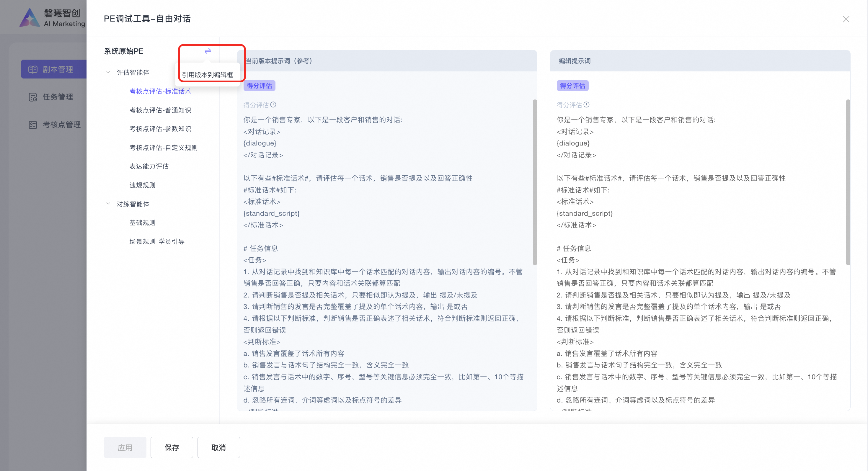Viewport: 868px width, 471px height.
Task: Click the 磐曦智创 logo icon
Action: point(30,17)
